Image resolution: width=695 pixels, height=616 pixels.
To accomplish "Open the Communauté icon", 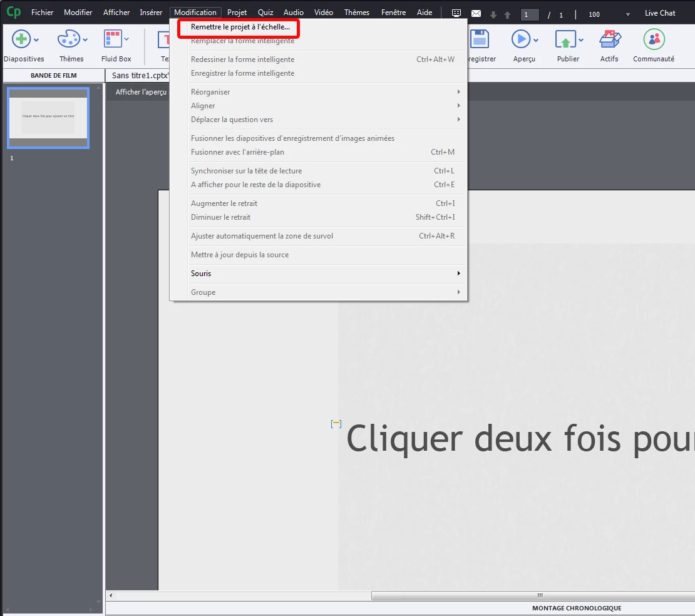I will click(654, 39).
